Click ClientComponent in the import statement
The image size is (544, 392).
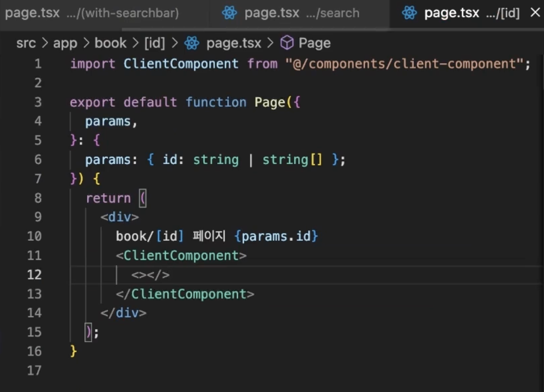click(x=181, y=64)
